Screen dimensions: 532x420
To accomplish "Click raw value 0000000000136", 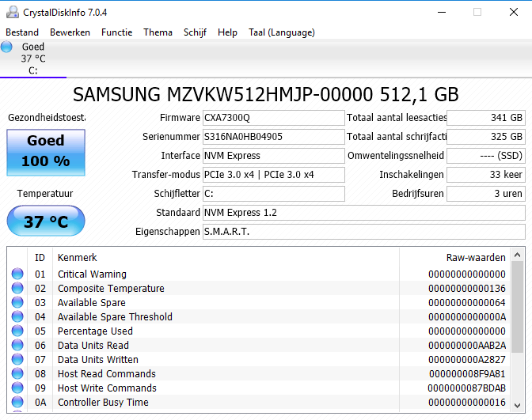I will pos(467,288).
